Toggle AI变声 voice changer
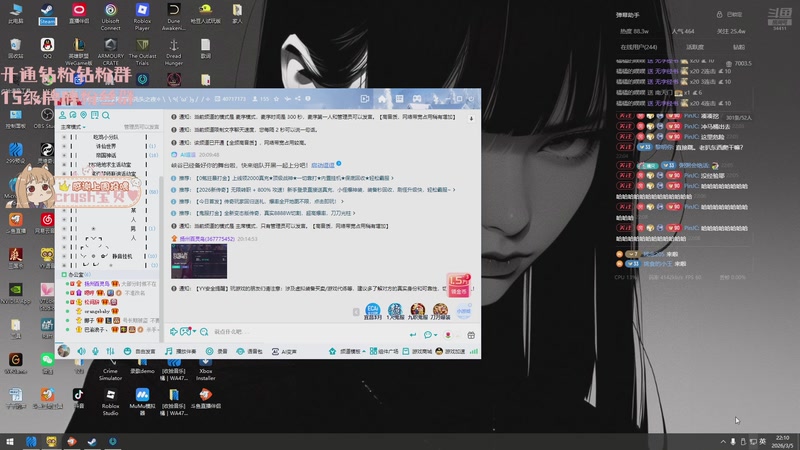The image size is (800, 450). tap(284, 352)
